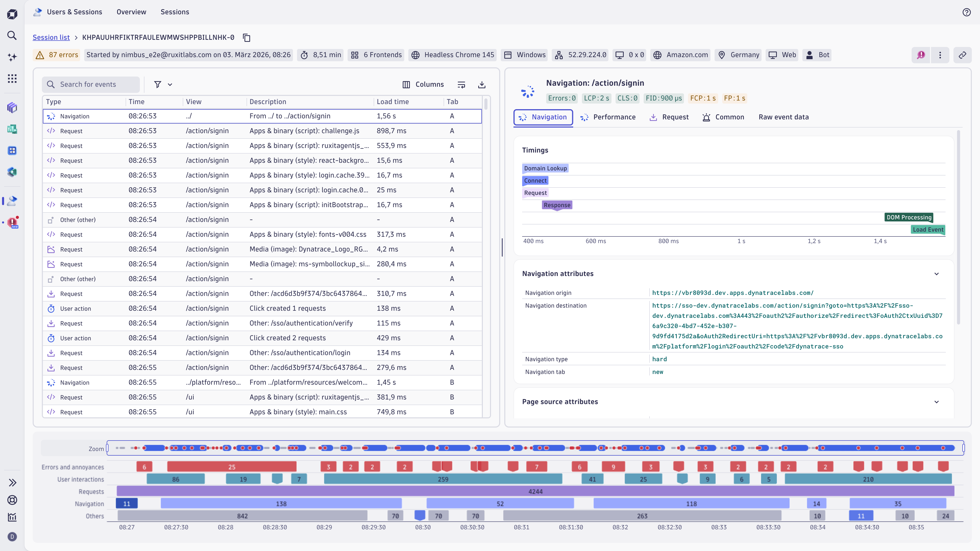Open the Columns selector
This screenshot has height=551, width=980.
pyautogui.click(x=423, y=84)
